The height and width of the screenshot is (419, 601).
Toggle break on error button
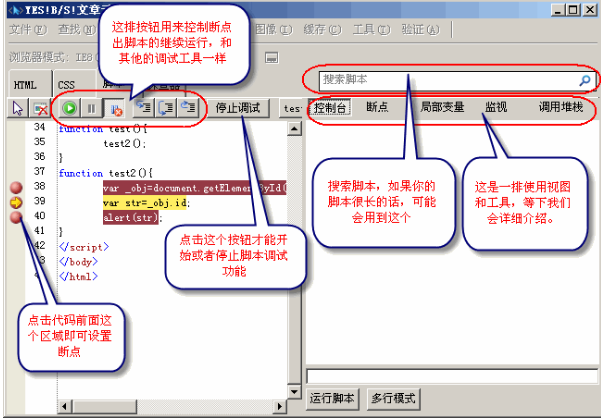point(115,108)
